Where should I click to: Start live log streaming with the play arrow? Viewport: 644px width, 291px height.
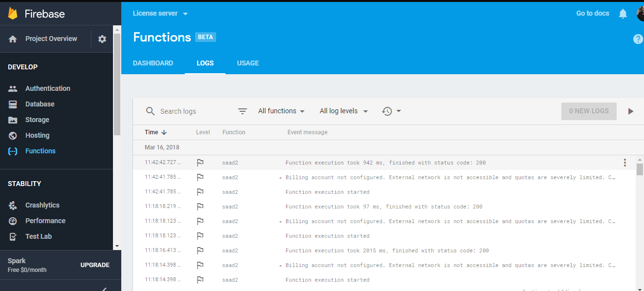click(631, 111)
